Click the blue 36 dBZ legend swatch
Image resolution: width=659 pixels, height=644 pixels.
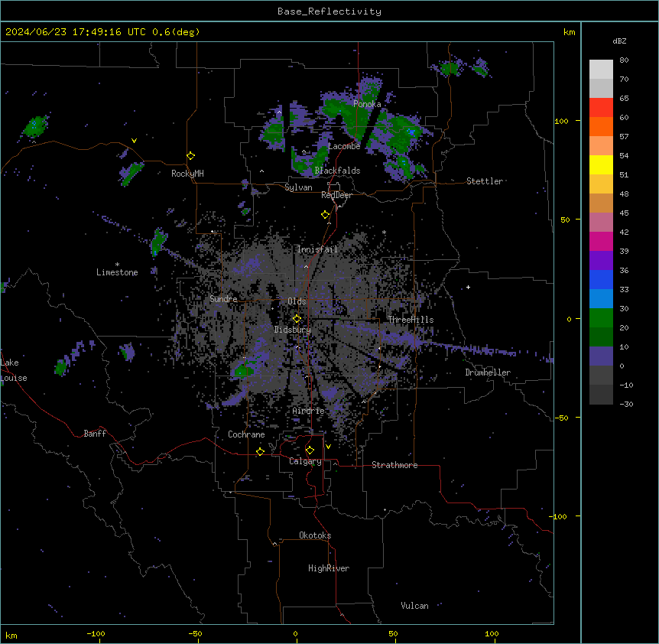(x=601, y=279)
